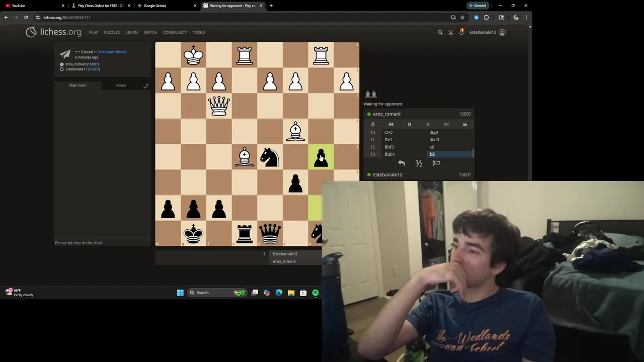Close the YouTube browser tab

(x=63, y=6)
